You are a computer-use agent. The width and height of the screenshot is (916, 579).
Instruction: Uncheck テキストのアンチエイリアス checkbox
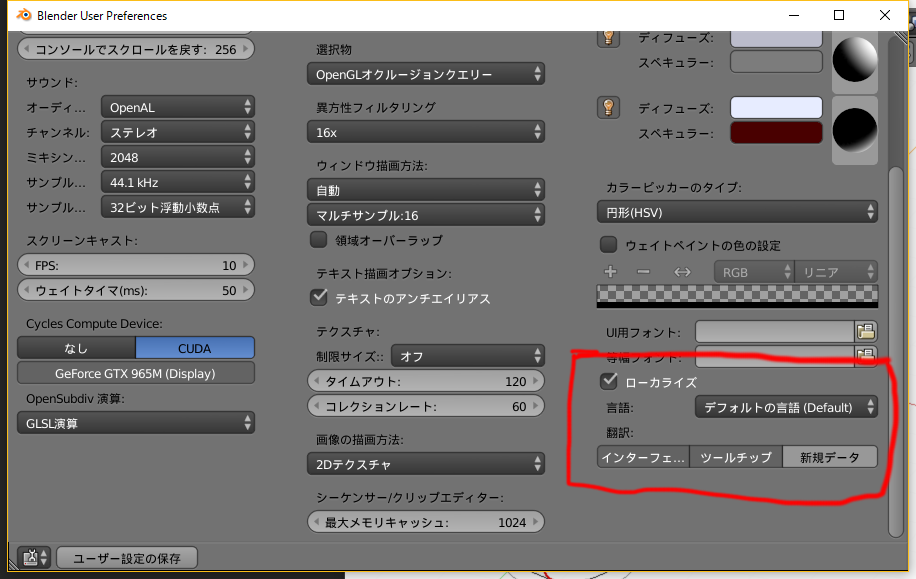318,297
